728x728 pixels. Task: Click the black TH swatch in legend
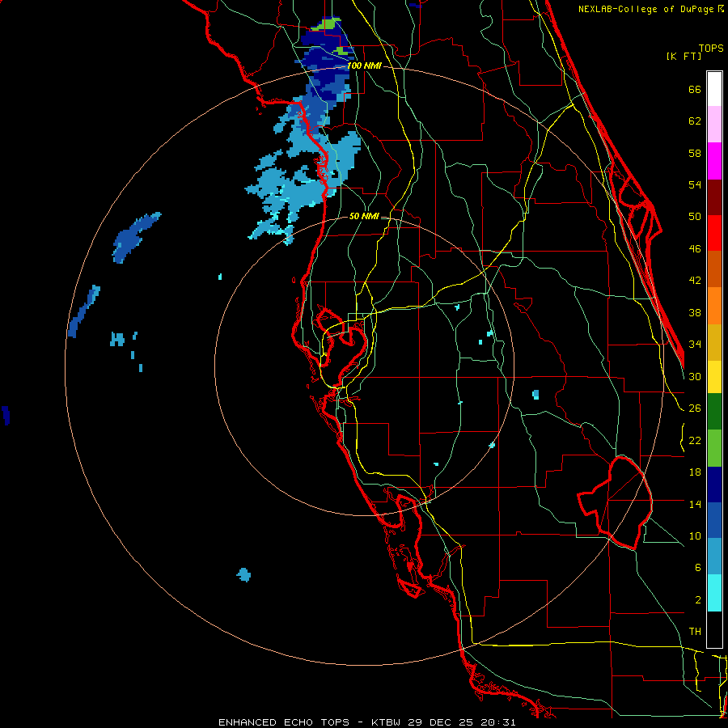click(714, 629)
